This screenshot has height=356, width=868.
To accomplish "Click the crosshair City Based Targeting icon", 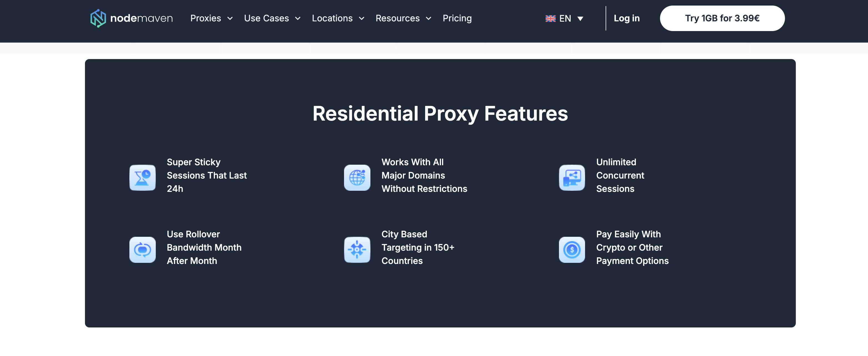I will click(357, 250).
